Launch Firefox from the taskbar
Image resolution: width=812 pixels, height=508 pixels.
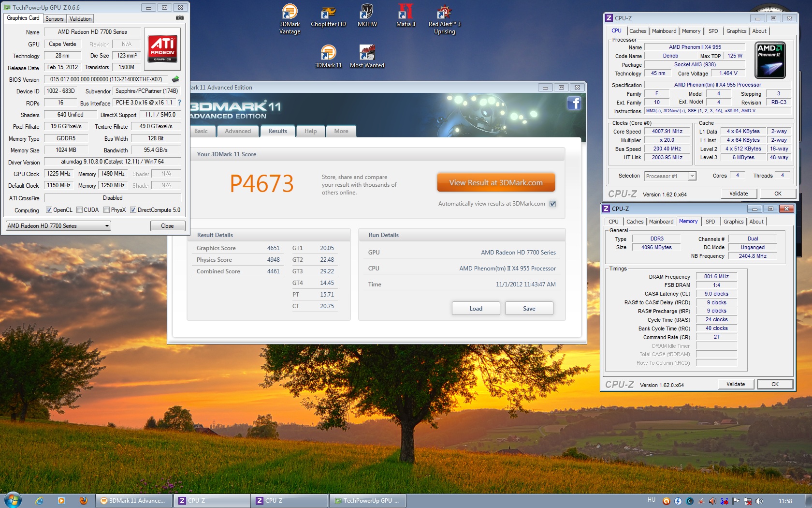coord(83,501)
